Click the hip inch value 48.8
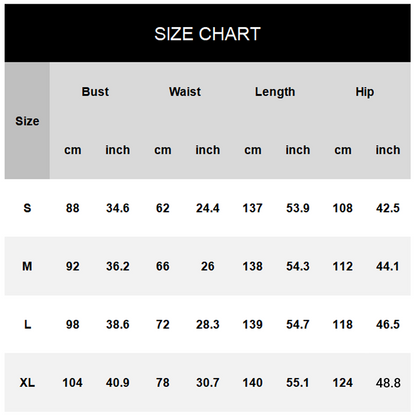 coord(388,383)
